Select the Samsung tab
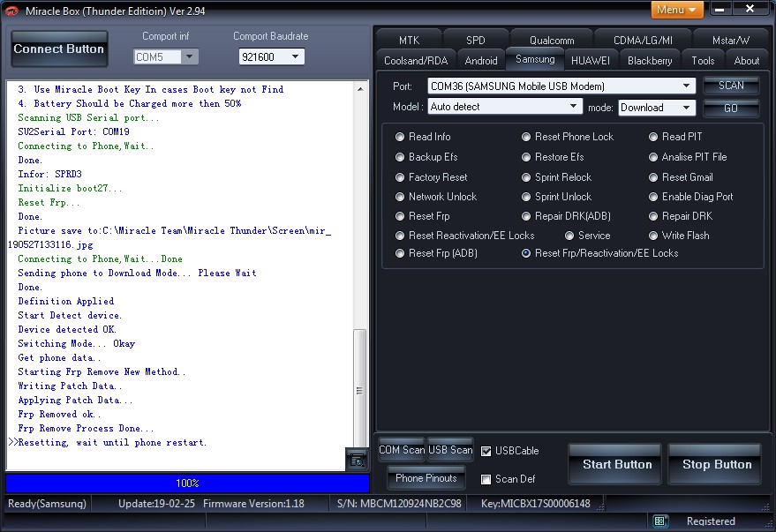Viewport: 776px width, 532px height. pos(535,59)
